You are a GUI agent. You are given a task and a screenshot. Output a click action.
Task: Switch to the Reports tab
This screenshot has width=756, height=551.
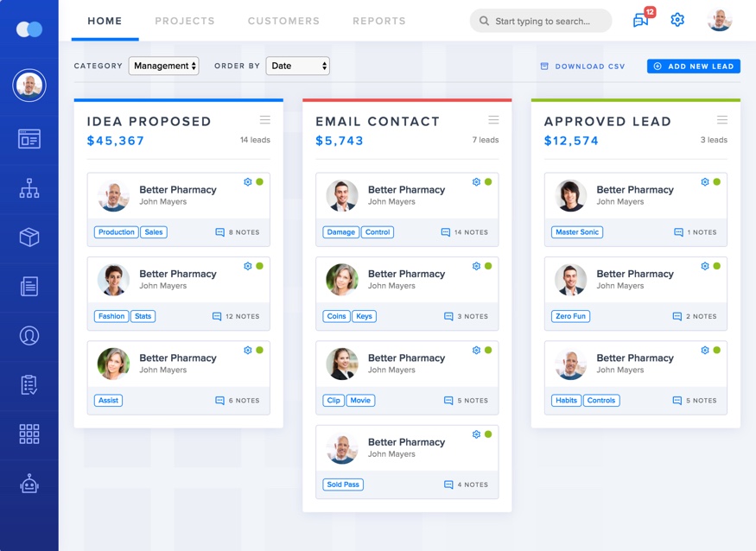pyautogui.click(x=378, y=21)
